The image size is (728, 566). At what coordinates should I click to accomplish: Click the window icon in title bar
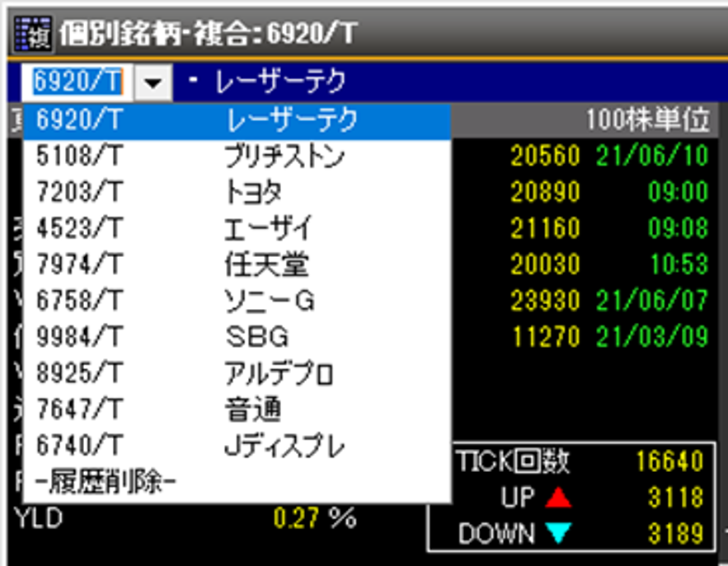[x=32, y=33]
